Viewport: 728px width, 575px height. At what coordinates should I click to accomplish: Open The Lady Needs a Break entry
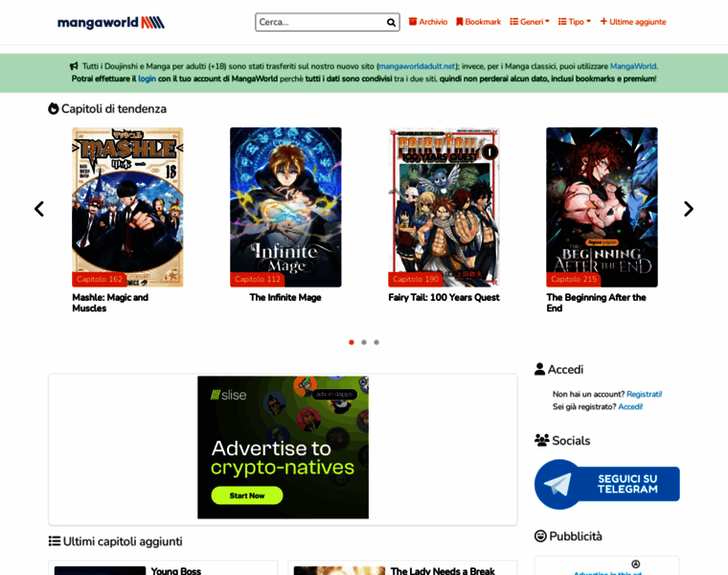(x=443, y=571)
